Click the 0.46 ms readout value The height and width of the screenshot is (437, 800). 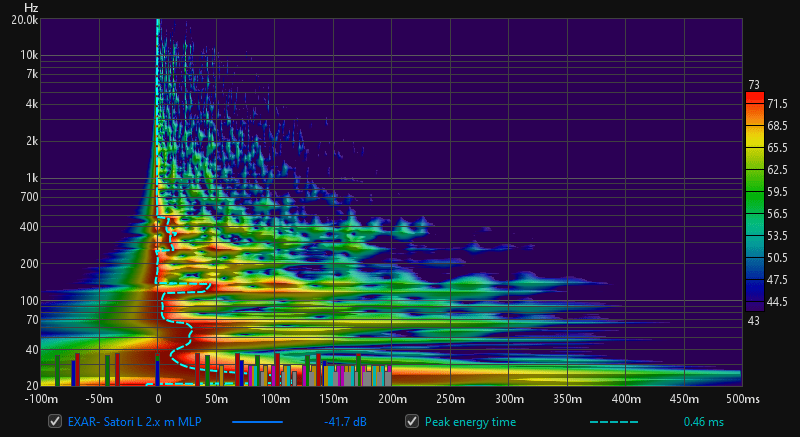pos(704,422)
